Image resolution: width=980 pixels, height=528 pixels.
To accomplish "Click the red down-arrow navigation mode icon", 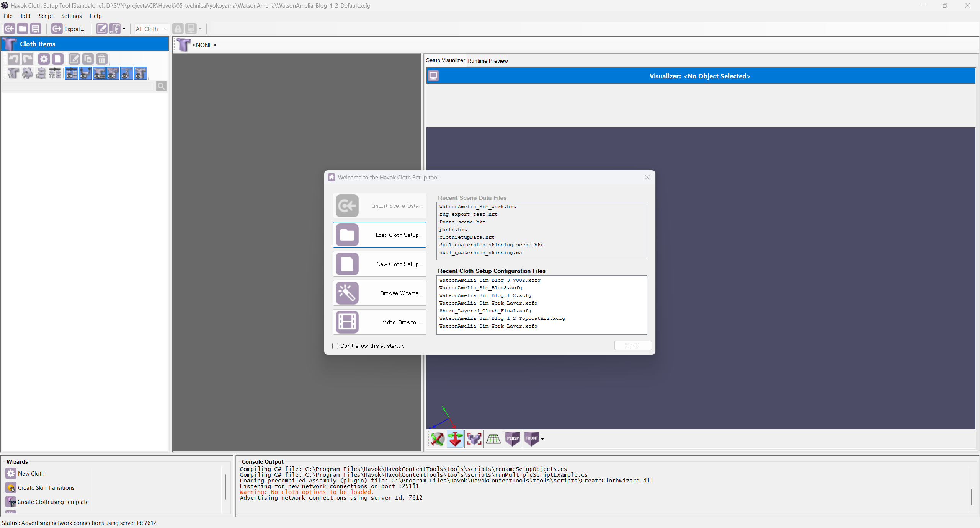I will 455,439.
